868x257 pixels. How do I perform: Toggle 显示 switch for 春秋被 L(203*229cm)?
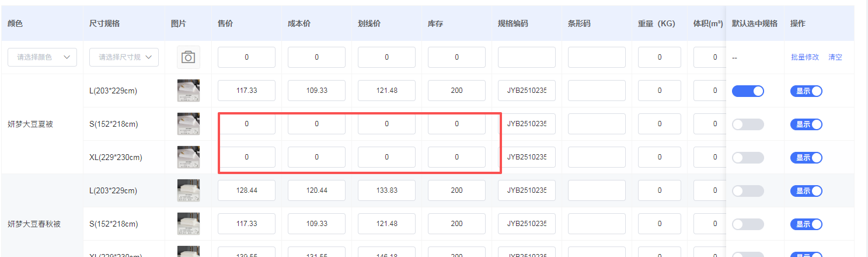pos(806,190)
